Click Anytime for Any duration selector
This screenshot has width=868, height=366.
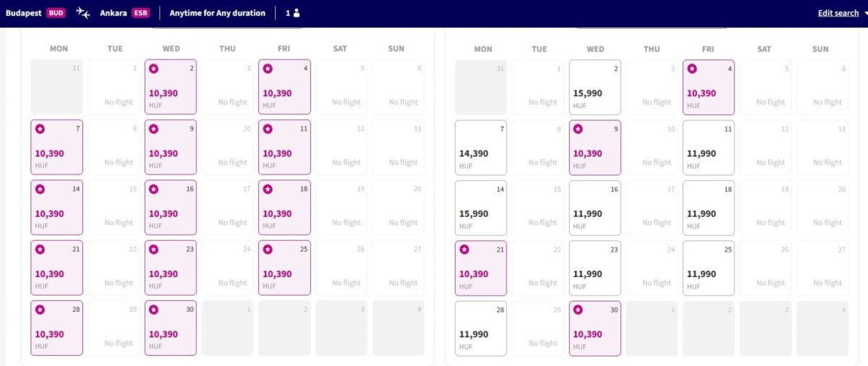[217, 13]
